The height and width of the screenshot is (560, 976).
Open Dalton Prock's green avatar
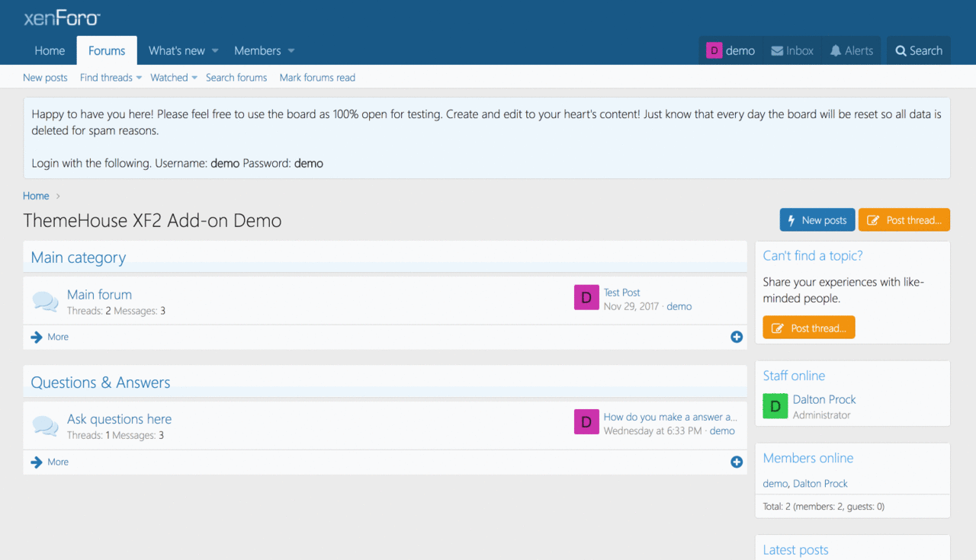point(775,406)
